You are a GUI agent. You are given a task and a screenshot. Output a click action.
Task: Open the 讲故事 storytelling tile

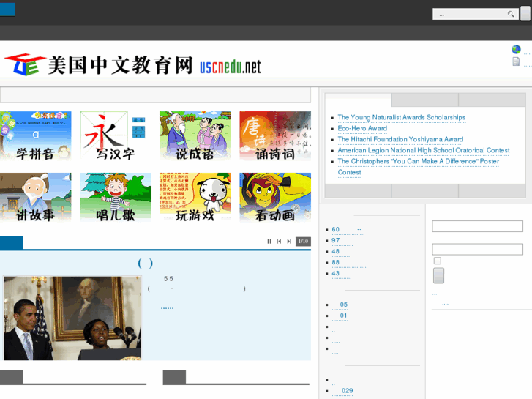[x=36, y=197]
